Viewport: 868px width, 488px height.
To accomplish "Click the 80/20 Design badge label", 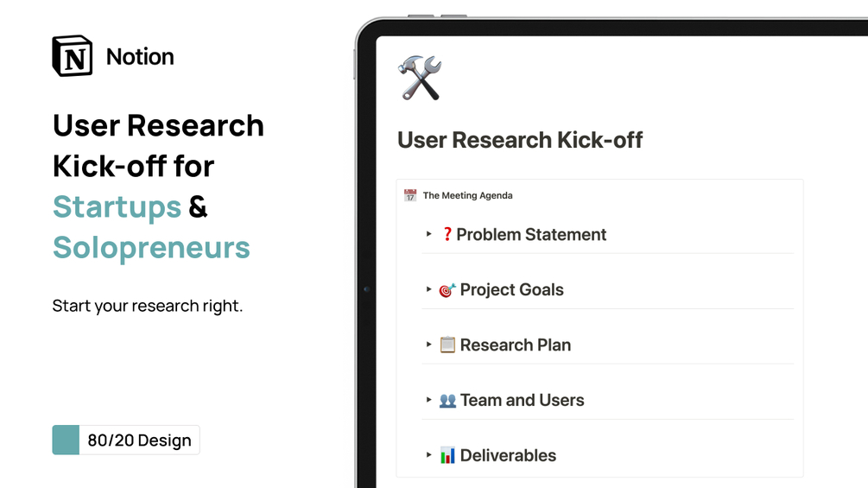I will tap(140, 440).
